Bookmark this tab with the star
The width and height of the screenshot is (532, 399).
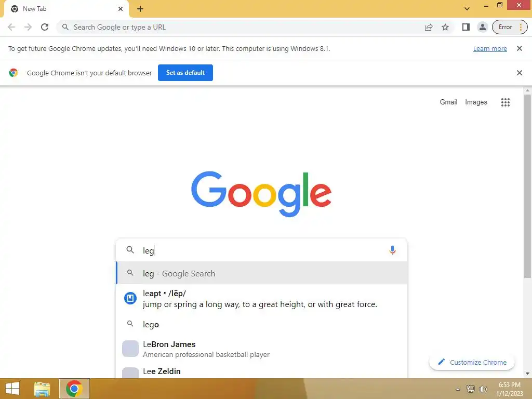click(445, 27)
